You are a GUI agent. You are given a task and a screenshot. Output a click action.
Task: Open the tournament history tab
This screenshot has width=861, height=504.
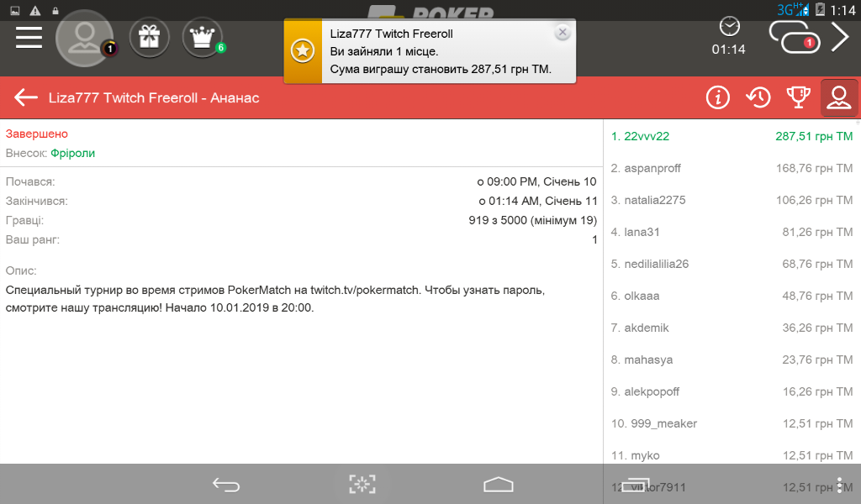tap(758, 97)
